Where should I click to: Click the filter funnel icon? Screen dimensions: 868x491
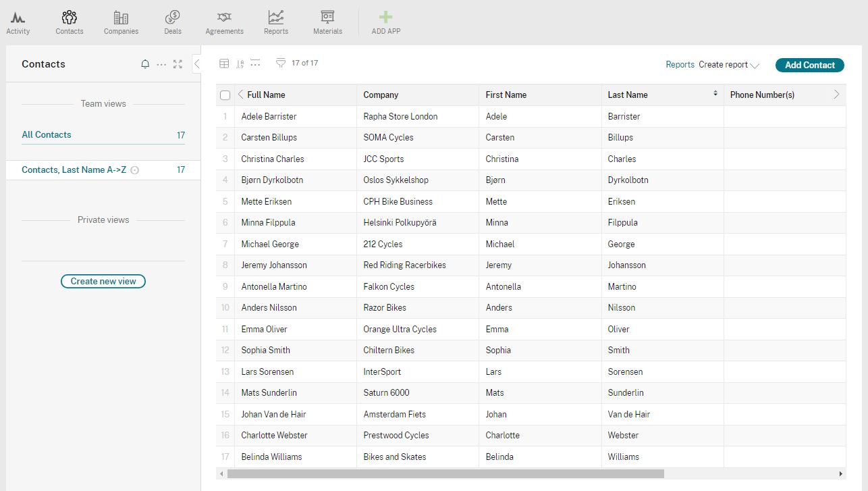(281, 63)
